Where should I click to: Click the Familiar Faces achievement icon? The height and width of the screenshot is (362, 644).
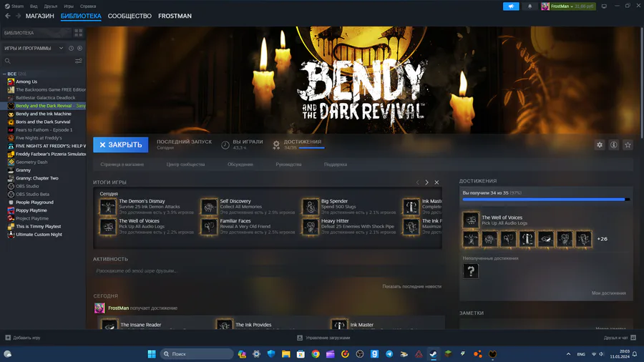pyautogui.click(x=209, y=226)
